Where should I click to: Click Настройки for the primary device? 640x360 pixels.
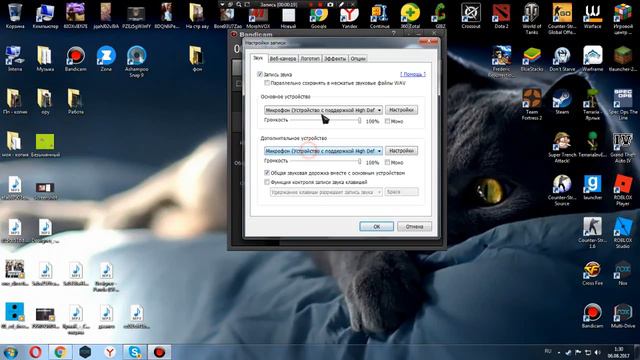401,110
